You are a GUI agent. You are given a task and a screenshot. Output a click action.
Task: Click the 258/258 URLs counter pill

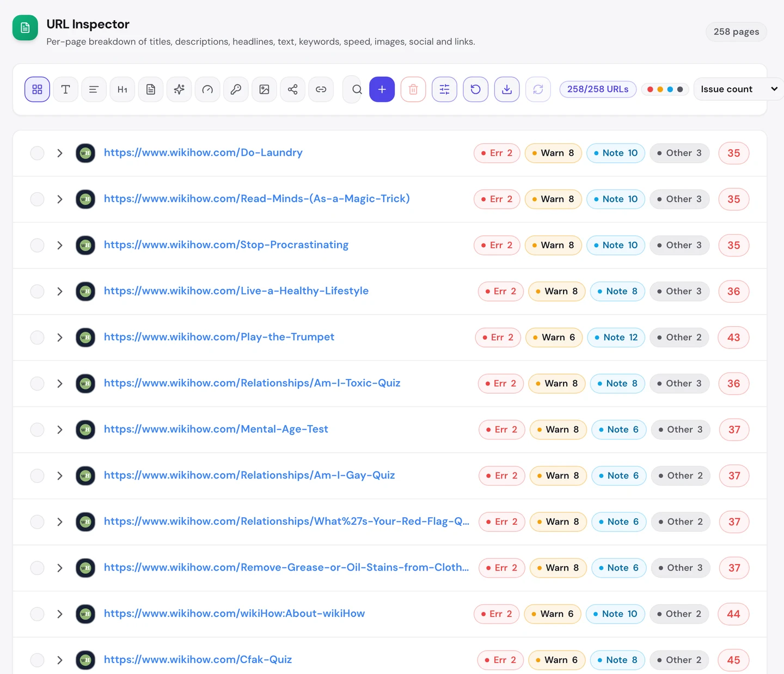click(598, 89)
